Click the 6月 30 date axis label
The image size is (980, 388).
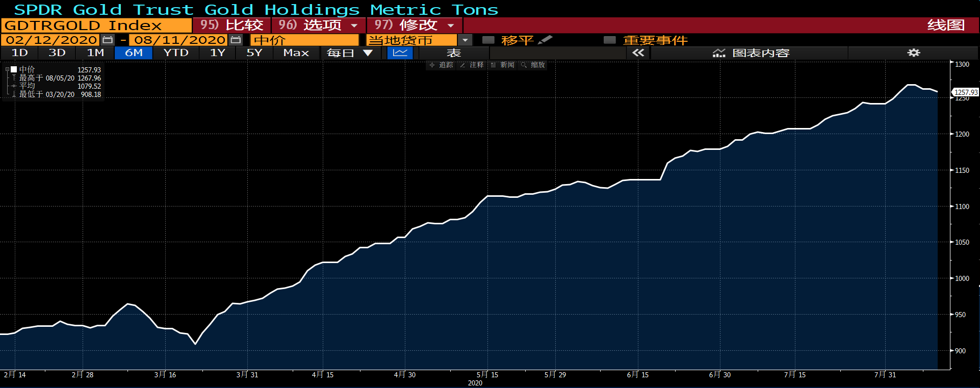[720, 375]
